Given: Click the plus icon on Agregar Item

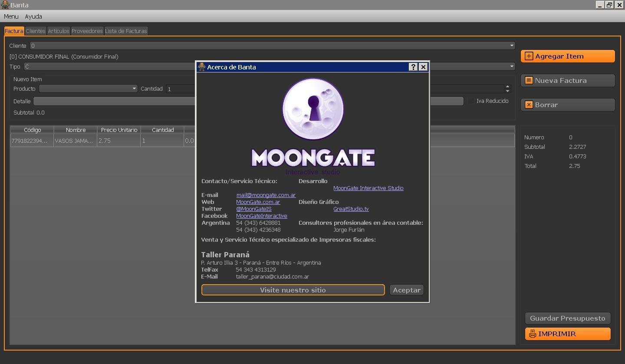Looking at the screenshot, I should (x=529, y=56).
